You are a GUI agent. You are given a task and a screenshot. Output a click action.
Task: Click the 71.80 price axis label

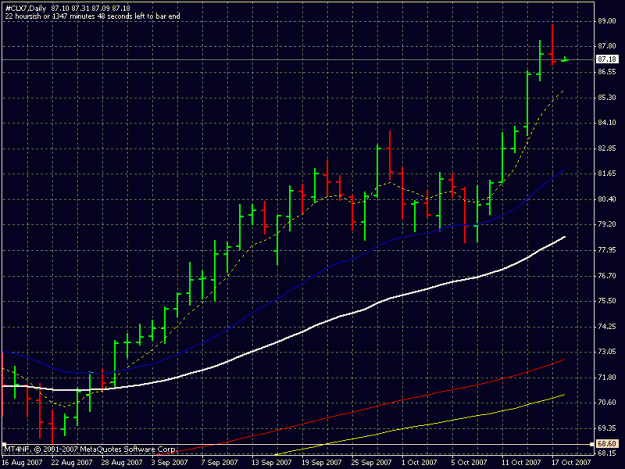coord(607,377)
